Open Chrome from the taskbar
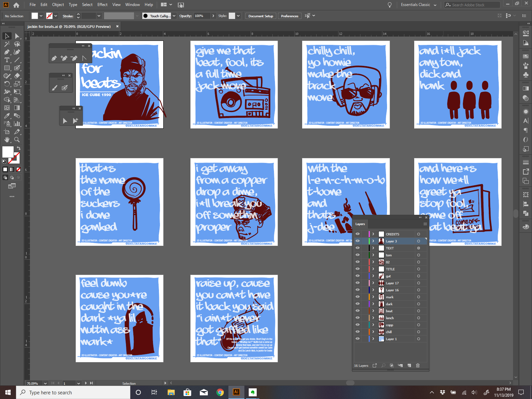 pos(220,392)
